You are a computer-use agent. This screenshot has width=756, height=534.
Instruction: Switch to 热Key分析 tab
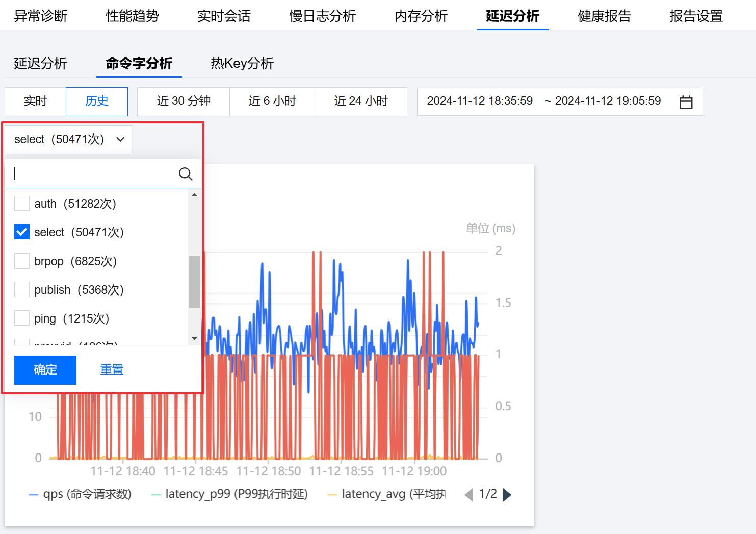242,63
